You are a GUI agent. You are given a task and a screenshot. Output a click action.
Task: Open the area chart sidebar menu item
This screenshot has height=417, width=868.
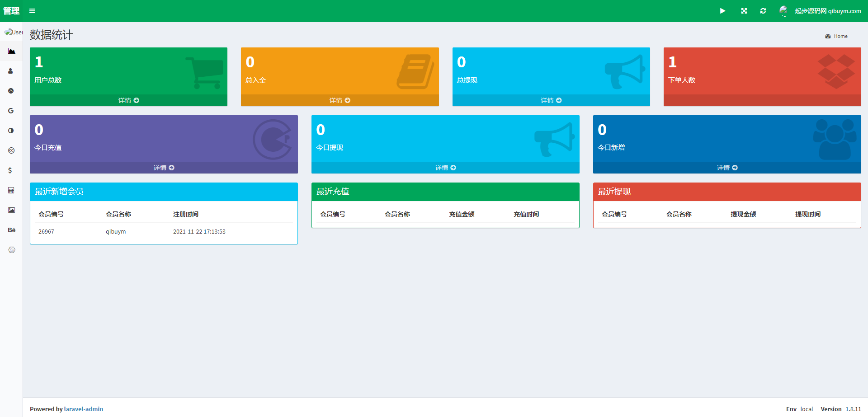(x=11, y=51)
